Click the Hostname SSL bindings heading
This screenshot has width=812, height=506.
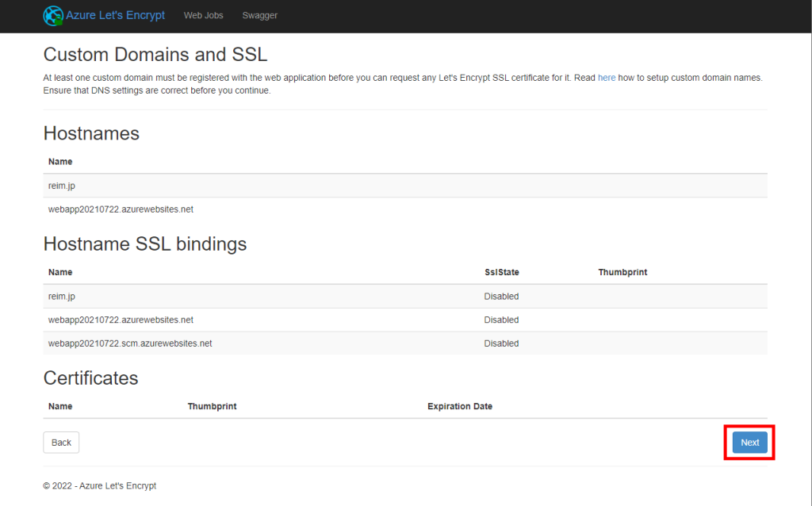point(145,244)
